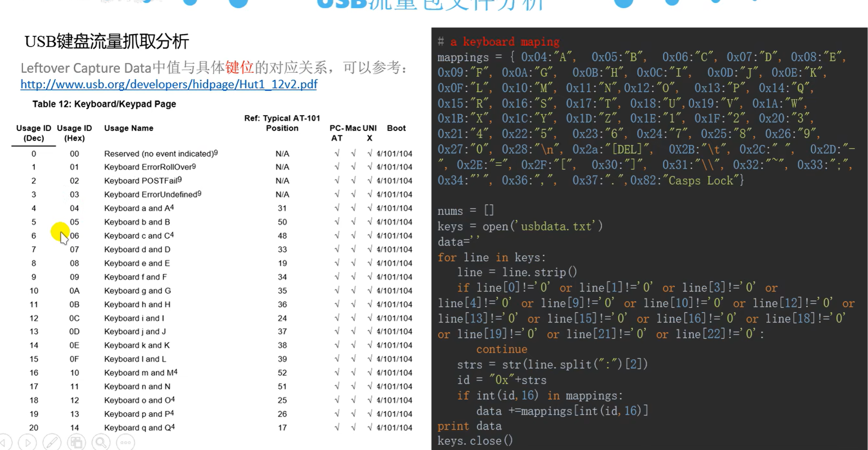Click the 'print data' code line
868x450 pixels.
tap(469, 426)
